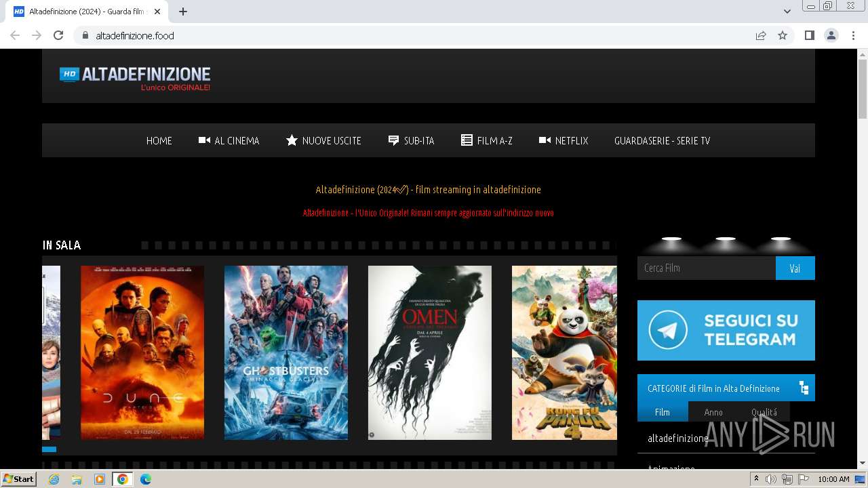This screenshot has width=868, height=488.
Task: Click the orange Altadefinizione (2024) heading
Action: tap(428, 190)
